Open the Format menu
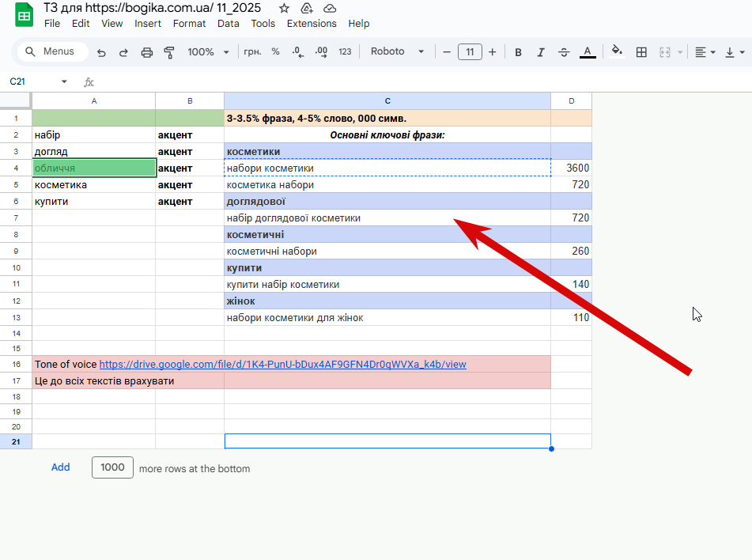This screenshot has height=560, width=752. tap(189, 24)
